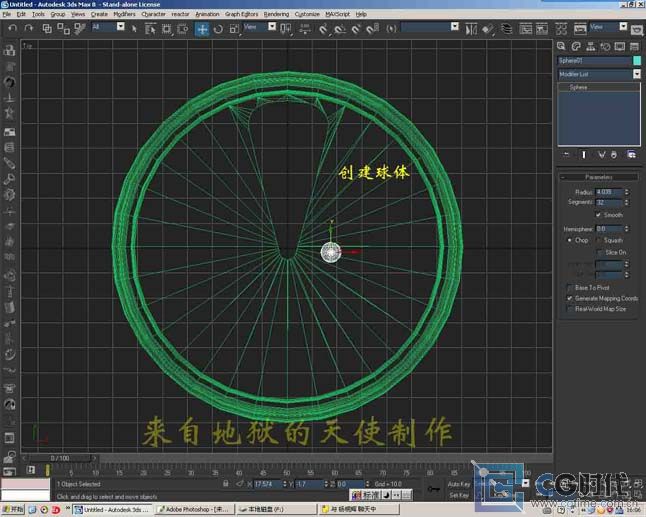Viewport: 646px width, 517px height.
Task: Switch to the Utilities command panel tab
Action: [634, 47]
